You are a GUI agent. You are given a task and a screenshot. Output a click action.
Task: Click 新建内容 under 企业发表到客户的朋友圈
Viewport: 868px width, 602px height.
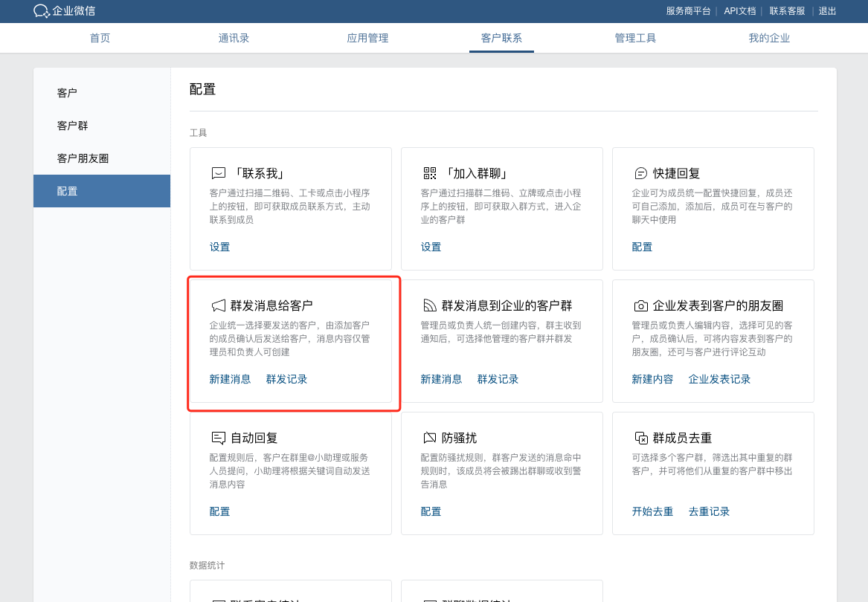652,379
